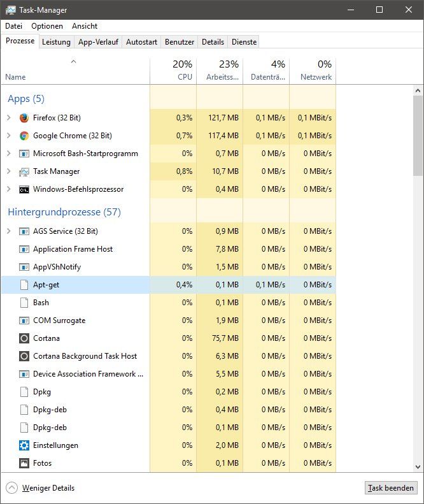
Task: Click the scrollbar down arrow
Action: tap(418, 466)
